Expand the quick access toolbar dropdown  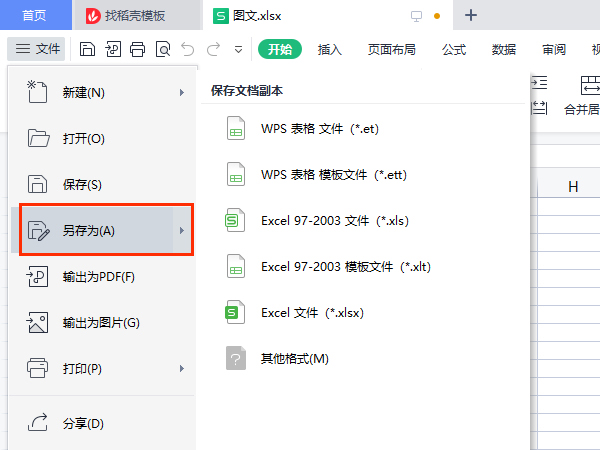[x=238, y=50]
